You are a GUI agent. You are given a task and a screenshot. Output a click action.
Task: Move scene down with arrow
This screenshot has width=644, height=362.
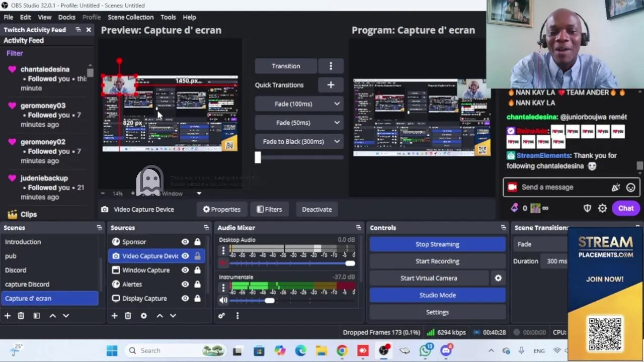(x=66, y=316)
